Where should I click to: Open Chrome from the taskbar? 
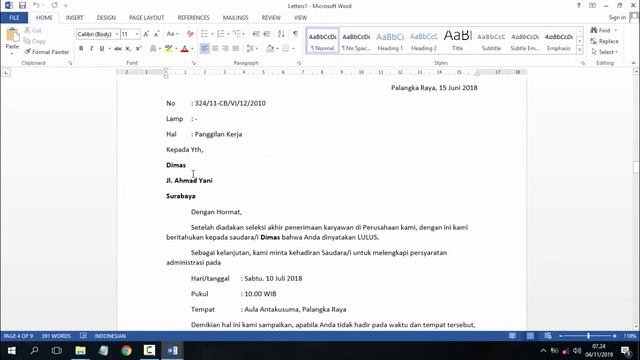(127, 350)
